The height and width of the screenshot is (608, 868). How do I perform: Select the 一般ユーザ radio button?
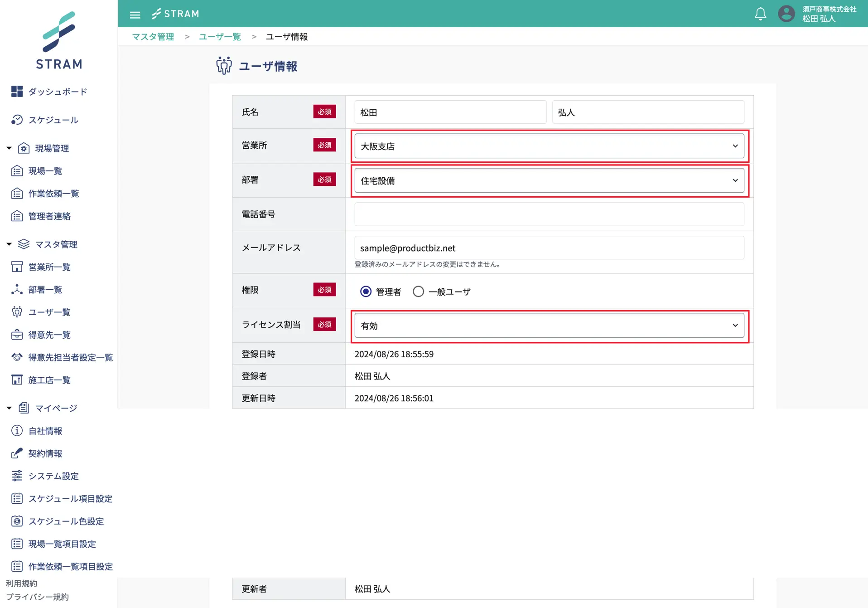(418, 292)
